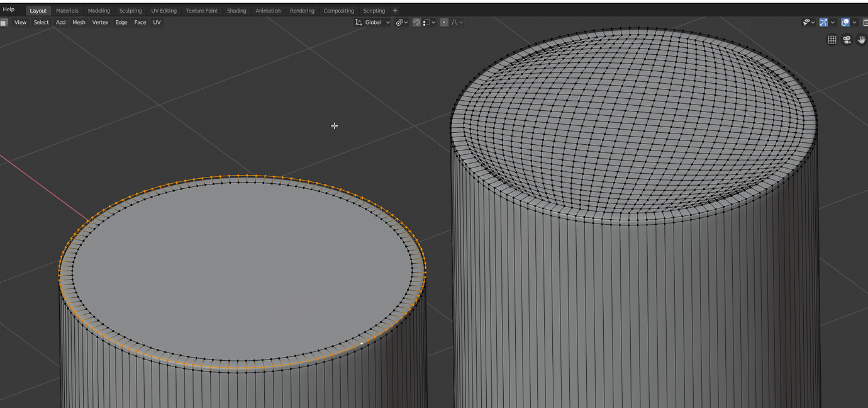Click the grid navigation icon in the viewport
Image resolution: width=868 pixels, height=408 pixels.
click(832, 39)
